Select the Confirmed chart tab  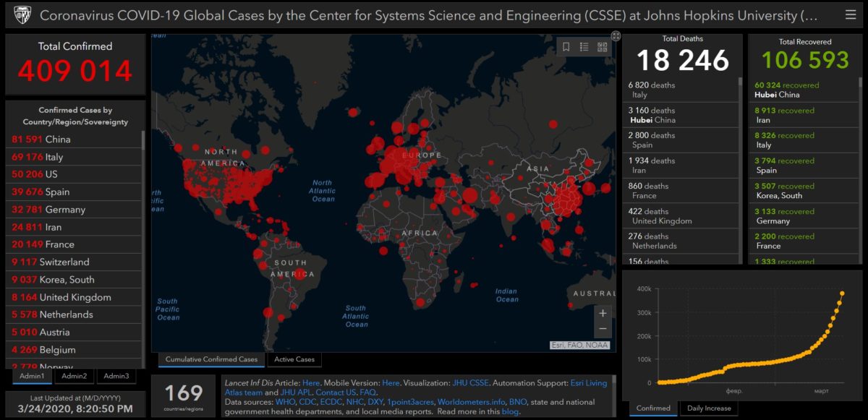(653, 408)
